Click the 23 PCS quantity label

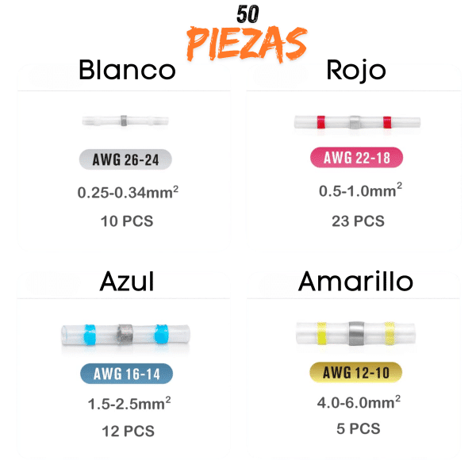coord(358,221)
